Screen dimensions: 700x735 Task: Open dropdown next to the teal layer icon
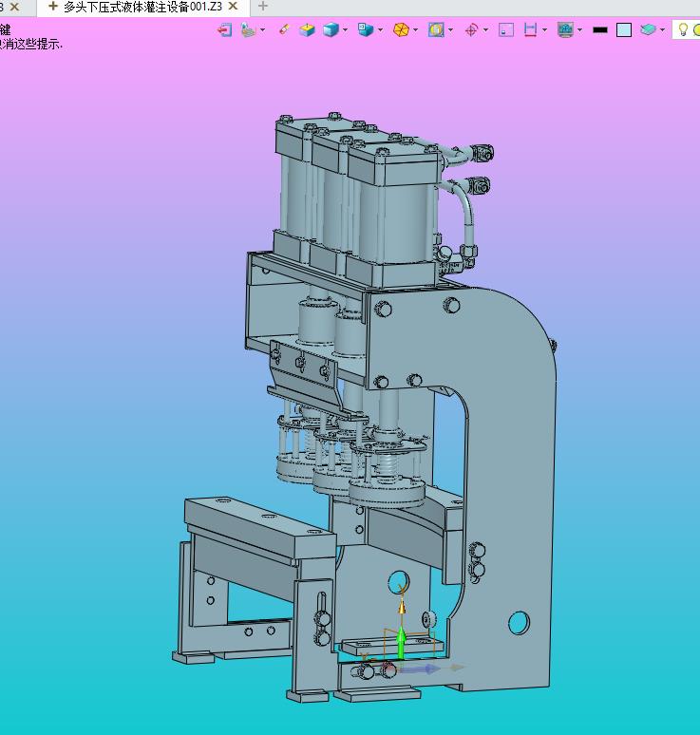[662, 30]
